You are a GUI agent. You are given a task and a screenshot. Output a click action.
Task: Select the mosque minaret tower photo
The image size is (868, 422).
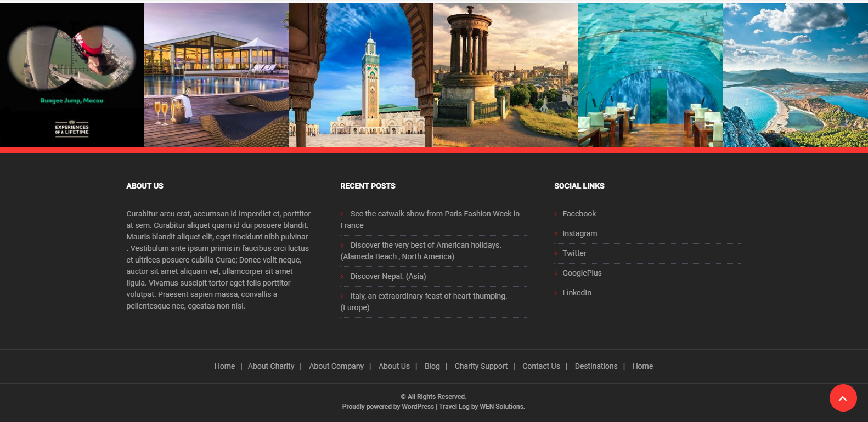361,76
